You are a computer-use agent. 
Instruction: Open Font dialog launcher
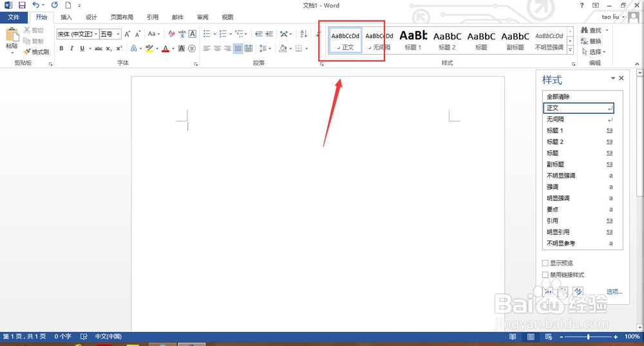tap(196, 64)
